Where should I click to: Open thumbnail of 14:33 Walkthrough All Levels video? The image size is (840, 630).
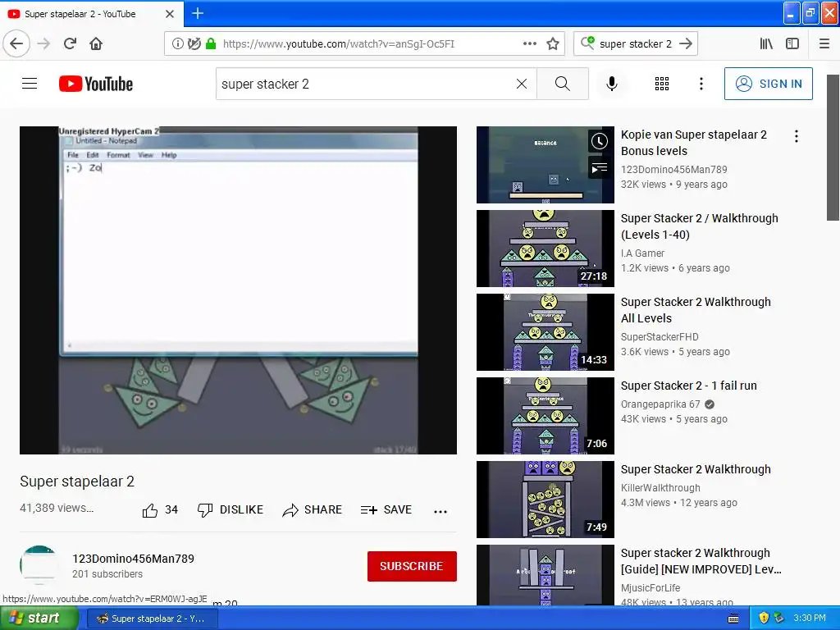[x=546, y=331]
